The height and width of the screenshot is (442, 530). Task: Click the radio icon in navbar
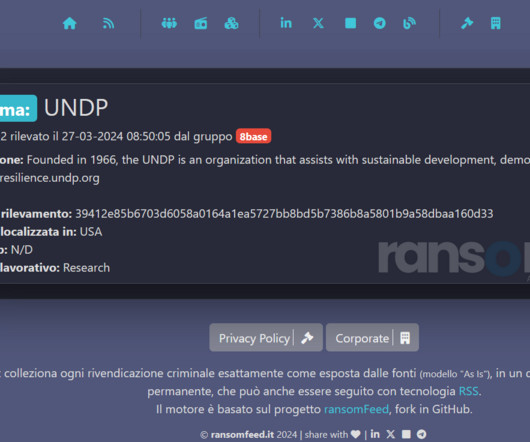201,24
